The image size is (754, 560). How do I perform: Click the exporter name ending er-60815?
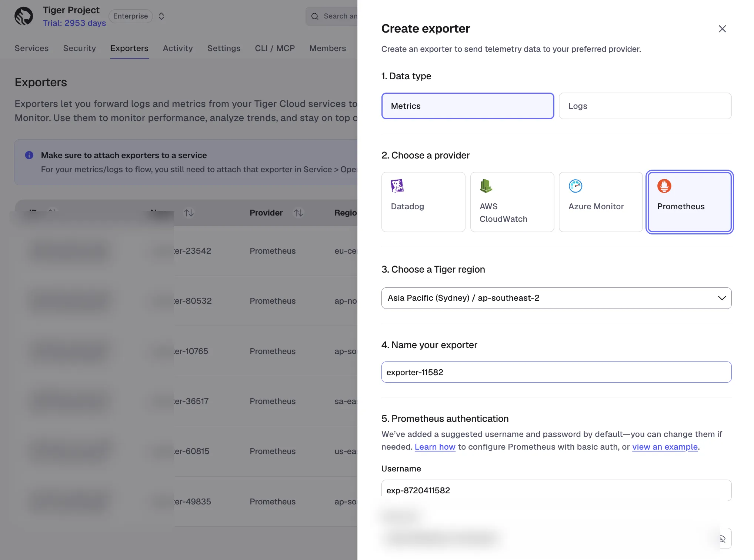pyautogui.click(x=192, y=451)
